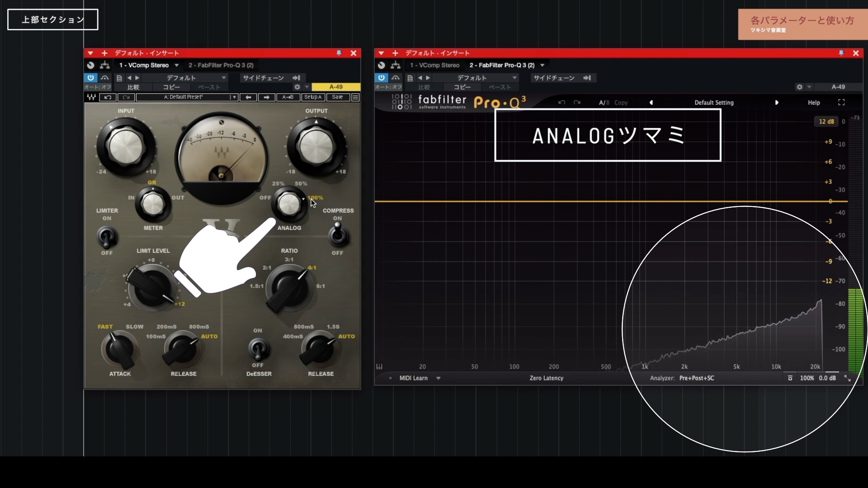Viewport: 868px width, 488px height.
Task: Open the plugin settings gear in VComp window
Action: coord(297,87)
